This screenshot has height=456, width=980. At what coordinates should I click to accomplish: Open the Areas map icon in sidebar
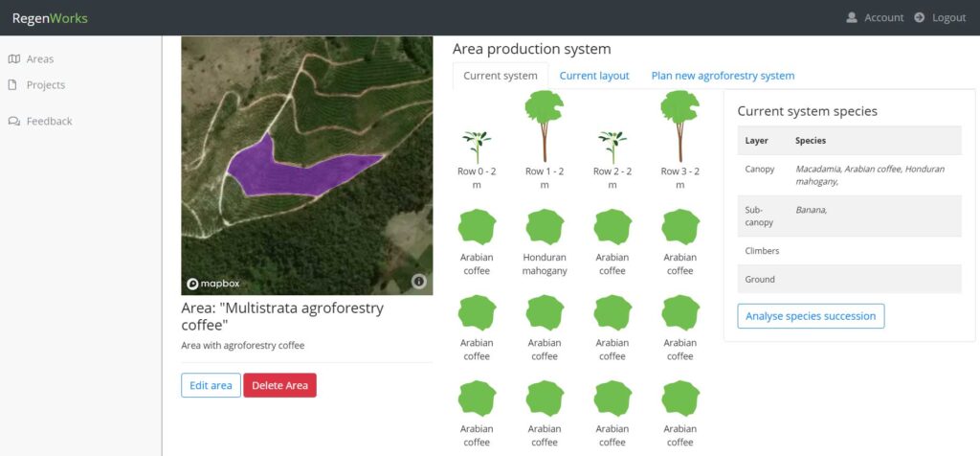click(x=13, y=58)
